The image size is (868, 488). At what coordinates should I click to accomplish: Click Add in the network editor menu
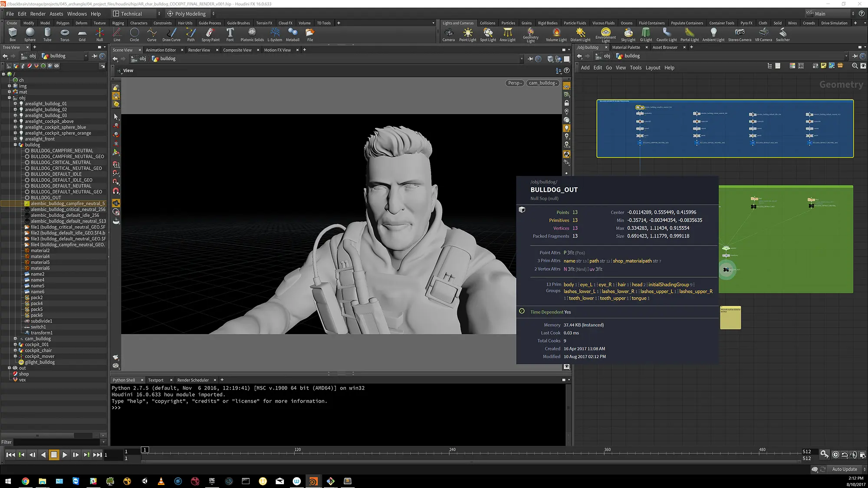coord(585,68)
